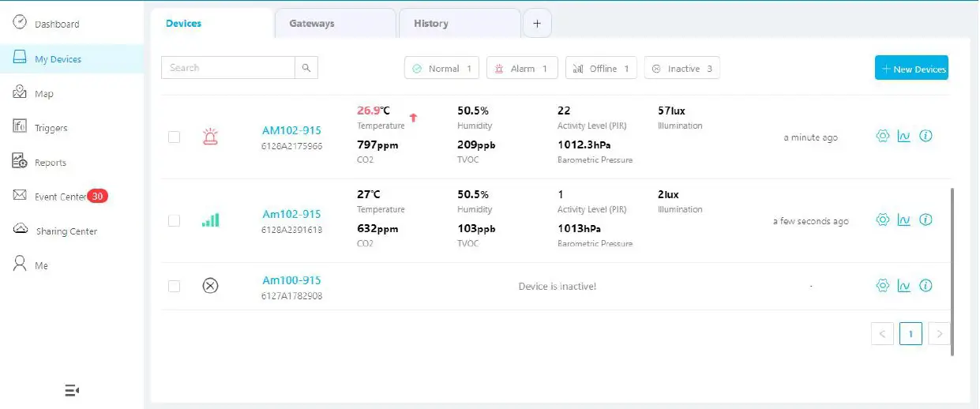Click the alarm siren icon for AM102-915
Screen dimensions: 980x409
[210, 137]
